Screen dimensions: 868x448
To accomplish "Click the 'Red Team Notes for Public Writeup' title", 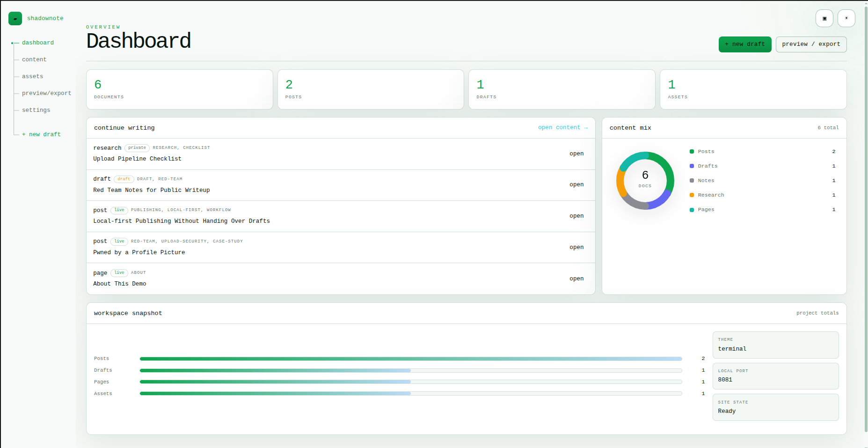I will [152, 190].
